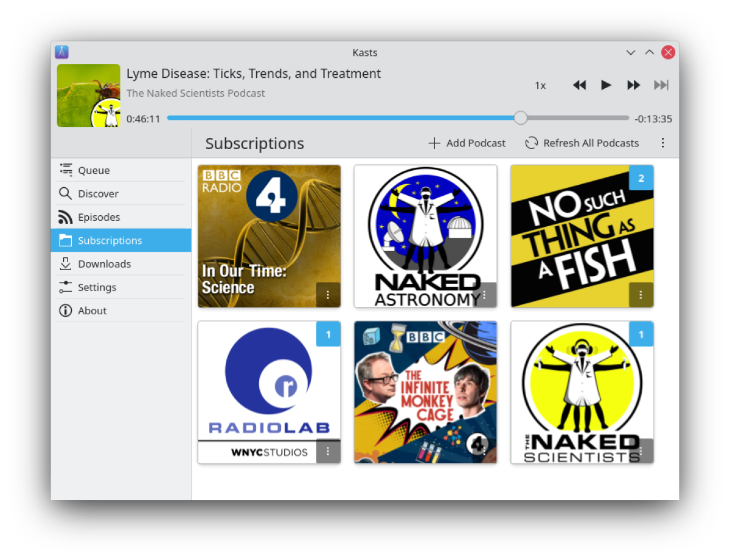The height and width of the screenshot is (560, 730).
Task: Open options menu on Naked Astronomy tile
Action: 485,295
